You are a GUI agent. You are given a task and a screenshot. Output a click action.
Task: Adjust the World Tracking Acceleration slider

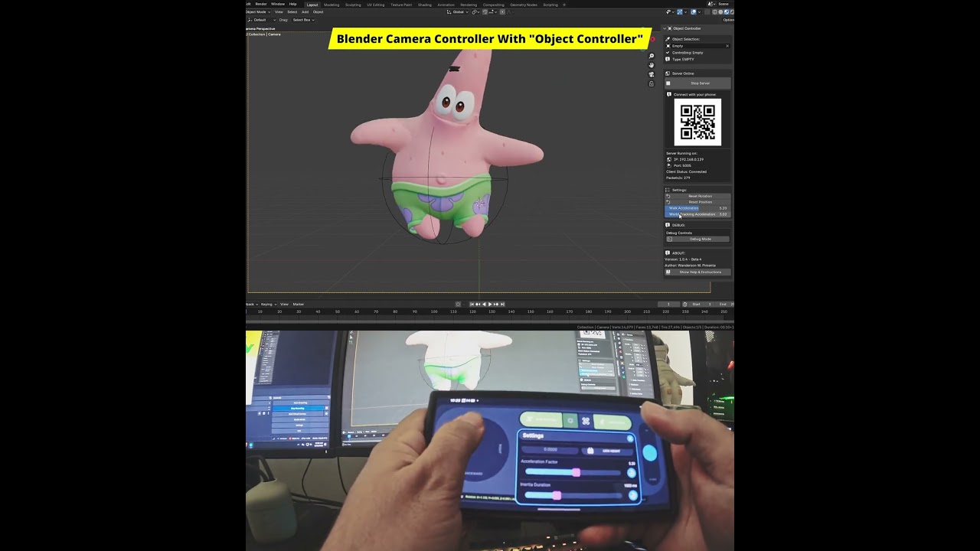pos(697,214)
